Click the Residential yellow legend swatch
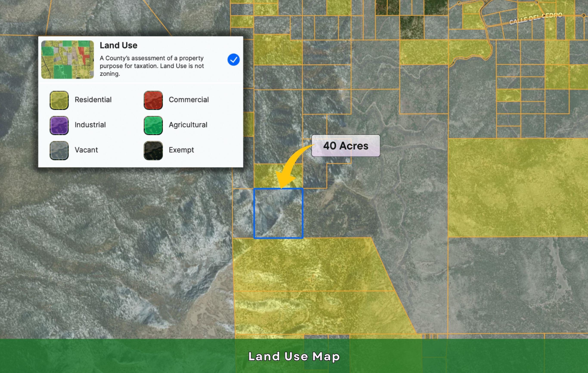The image size is (588, 373). coord(59,100)
